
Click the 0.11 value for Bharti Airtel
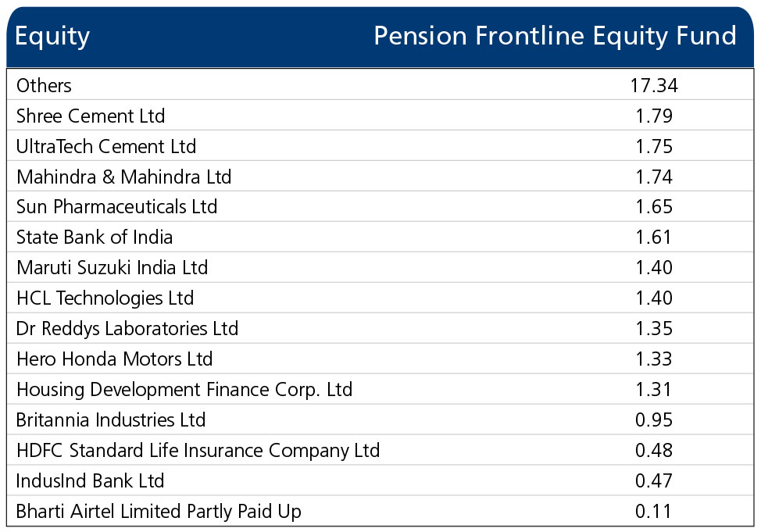[654, 511]
